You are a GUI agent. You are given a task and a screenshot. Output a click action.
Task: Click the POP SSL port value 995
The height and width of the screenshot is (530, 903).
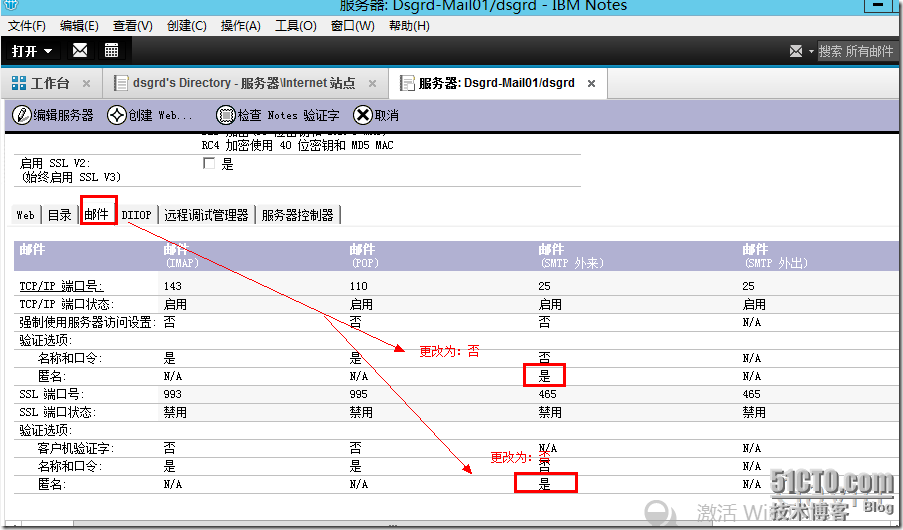point(358,395)
